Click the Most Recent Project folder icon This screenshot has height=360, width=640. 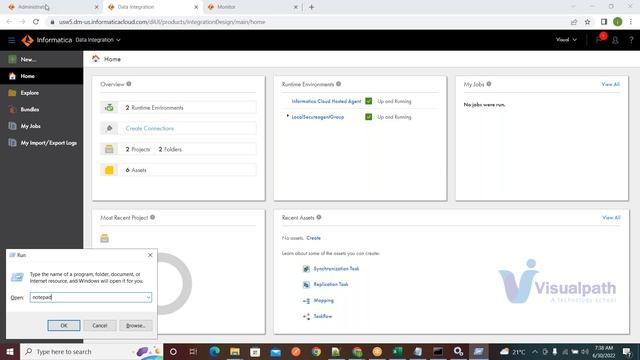tap(104, 238)
